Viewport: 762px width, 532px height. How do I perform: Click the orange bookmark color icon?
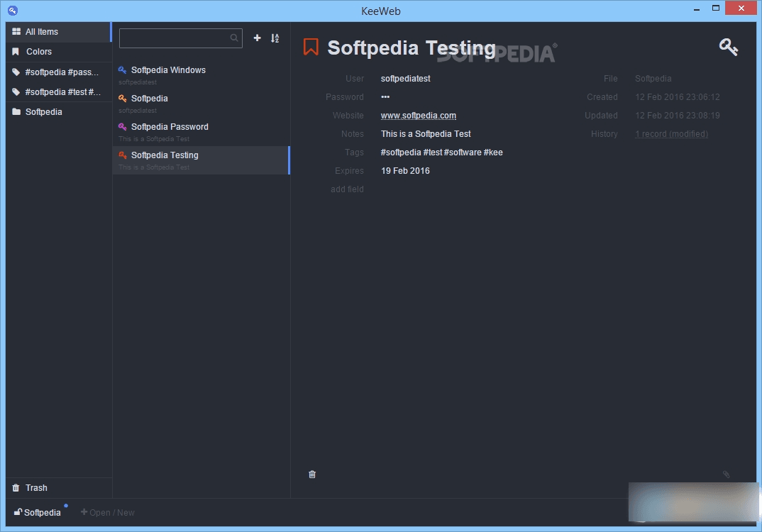tap(311, 47)
